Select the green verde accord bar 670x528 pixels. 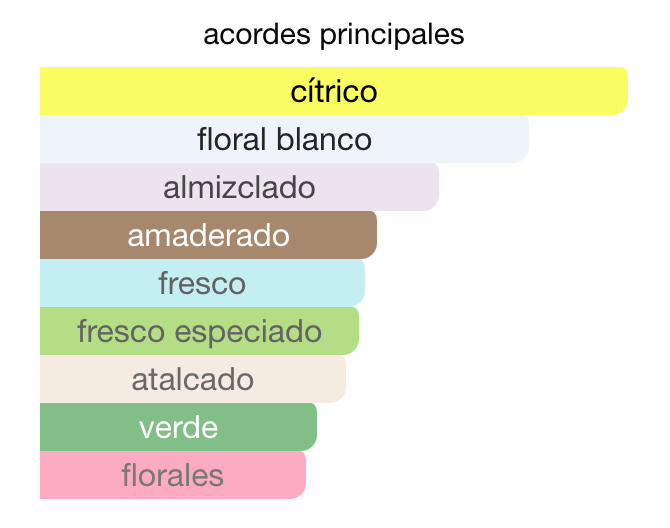(179, 427)
